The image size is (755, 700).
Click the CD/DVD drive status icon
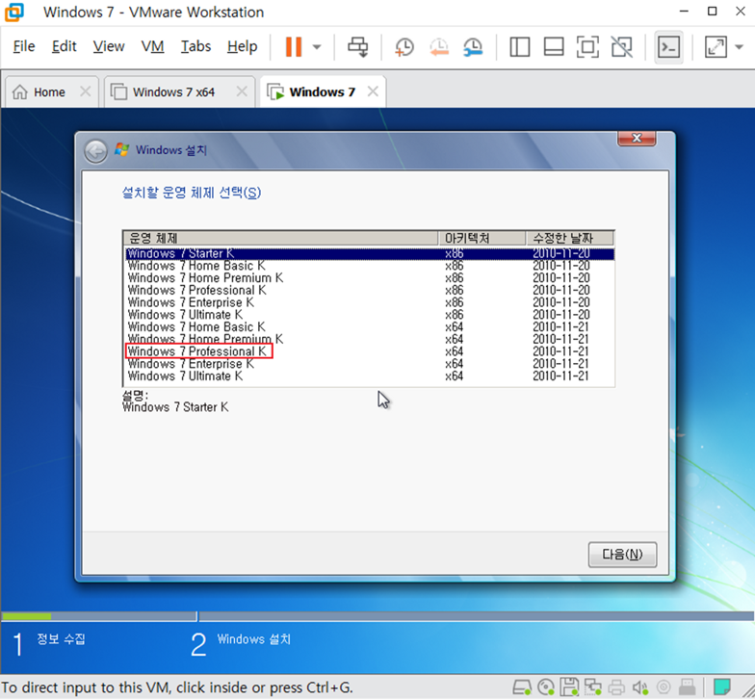pyautogui.click(x=545, y=687)
